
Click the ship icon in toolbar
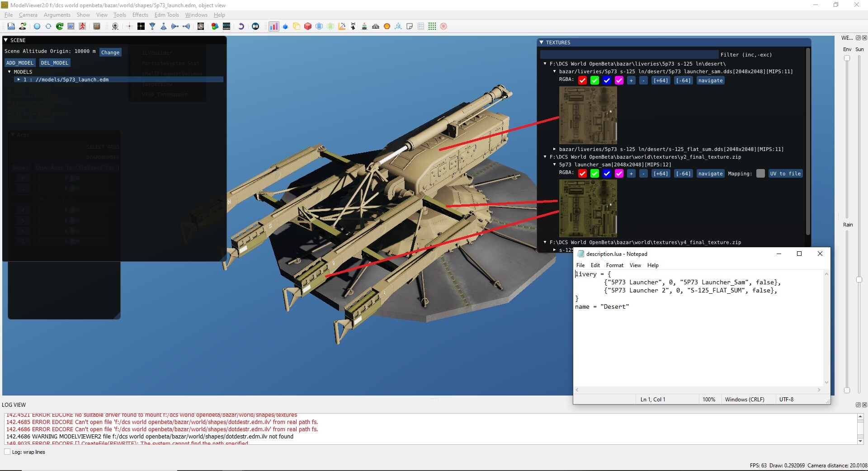tap(364, 26)
